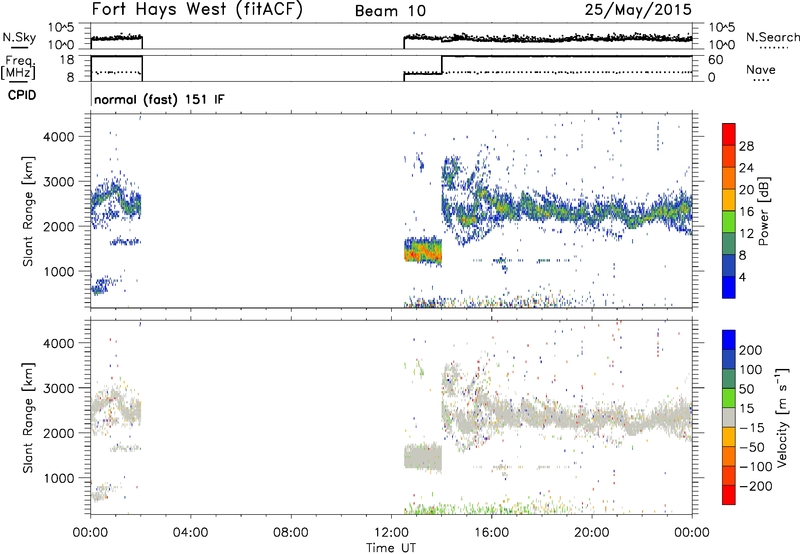Click the 'Freq. [MHz]' axis label
Image resolution: width=800 pixels, height=554 pixels.
[x=19, y=68]
